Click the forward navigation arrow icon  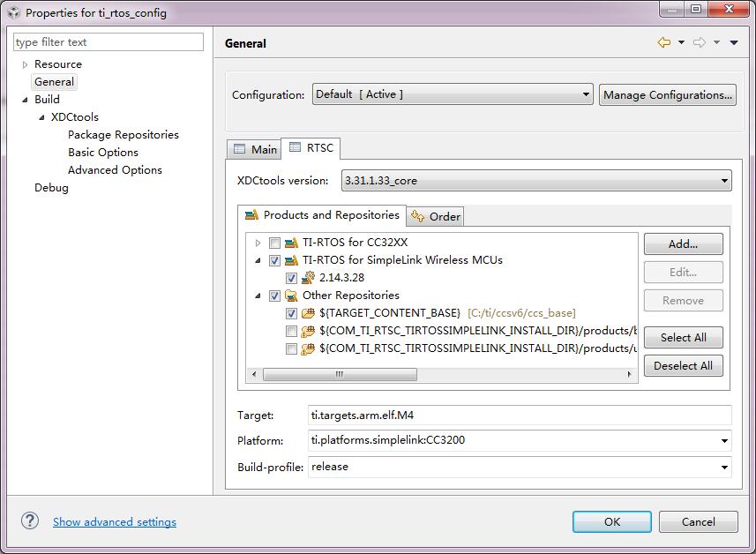tap(699, 42)
